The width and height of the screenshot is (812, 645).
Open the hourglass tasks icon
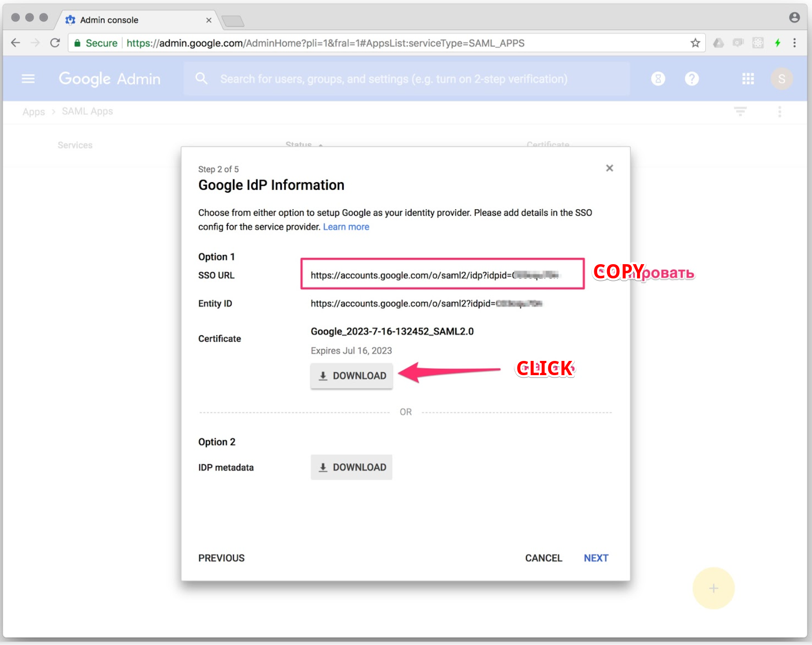[658, 79]
